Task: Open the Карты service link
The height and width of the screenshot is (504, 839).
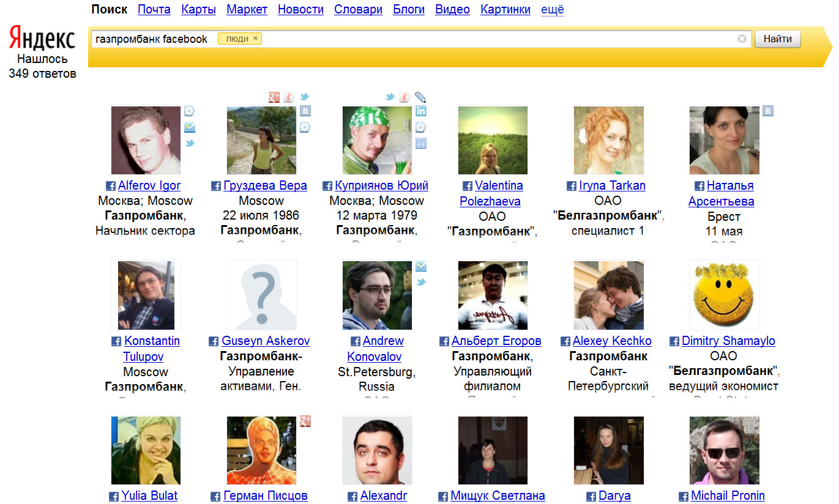Action: (199, 9)
